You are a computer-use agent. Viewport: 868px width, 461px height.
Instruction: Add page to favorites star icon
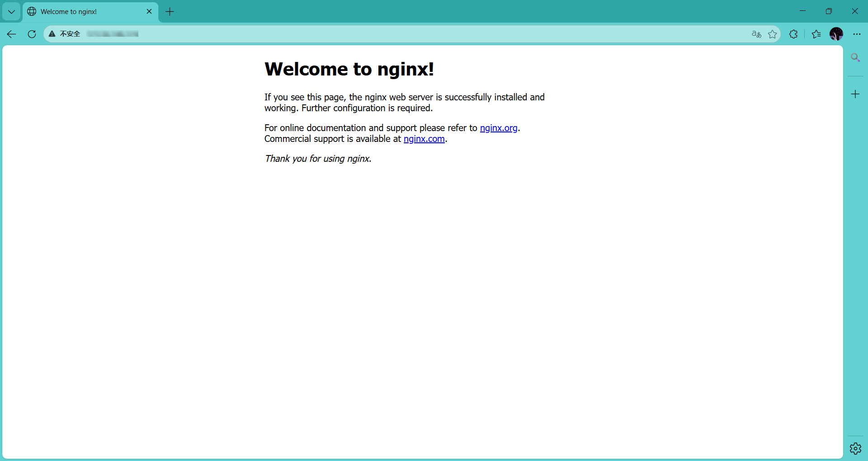coord(773,34)
